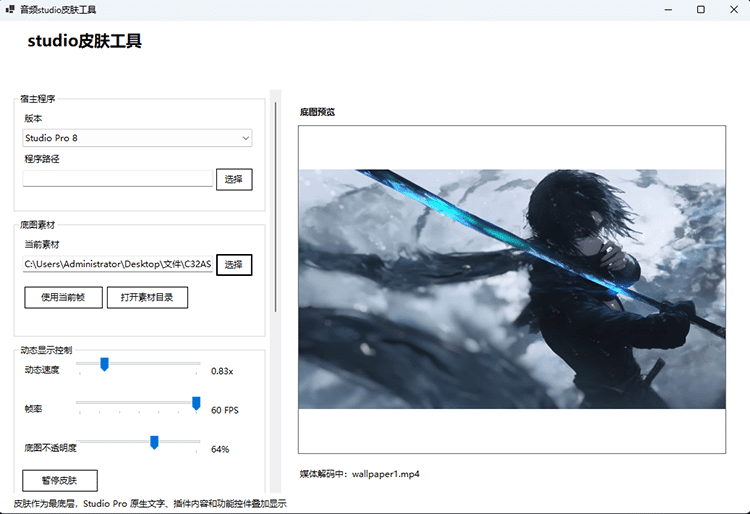The height and width of the screenshot is (514, 750).
Task: Click the bottom status bar hint text
Action: tap(150, 504)
